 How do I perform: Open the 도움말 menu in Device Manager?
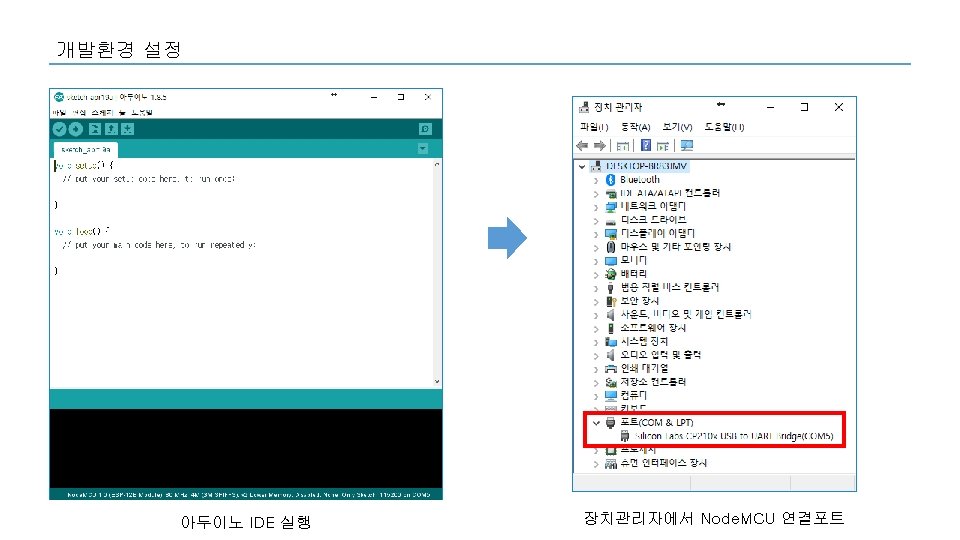tap(724, 127)
